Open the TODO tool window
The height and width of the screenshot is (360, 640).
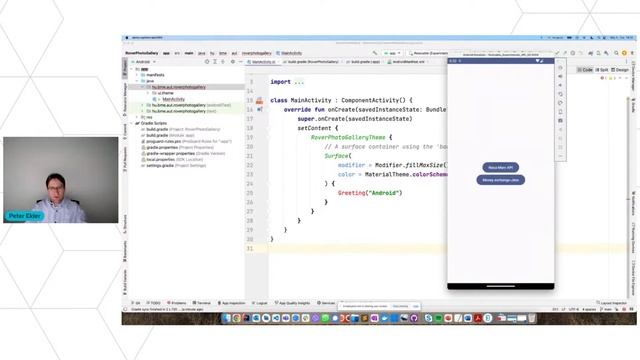(x=154, y=303)
